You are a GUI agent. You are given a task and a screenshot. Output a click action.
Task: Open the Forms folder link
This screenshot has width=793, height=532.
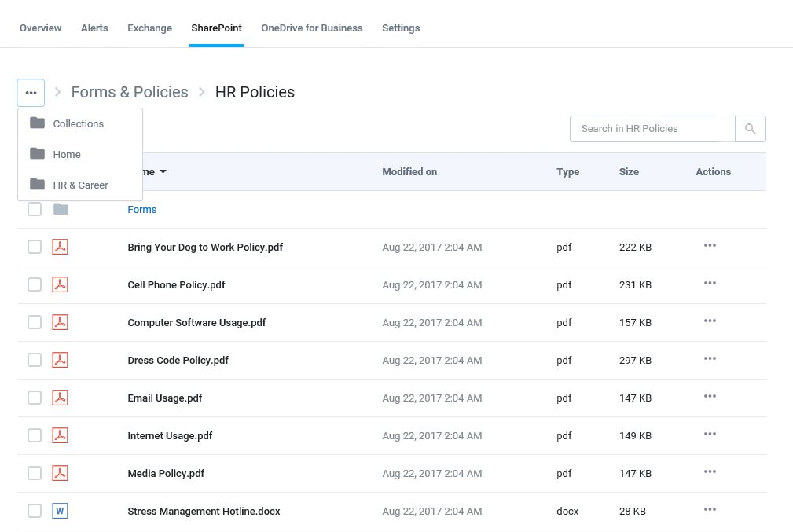(x=142, y=209)
